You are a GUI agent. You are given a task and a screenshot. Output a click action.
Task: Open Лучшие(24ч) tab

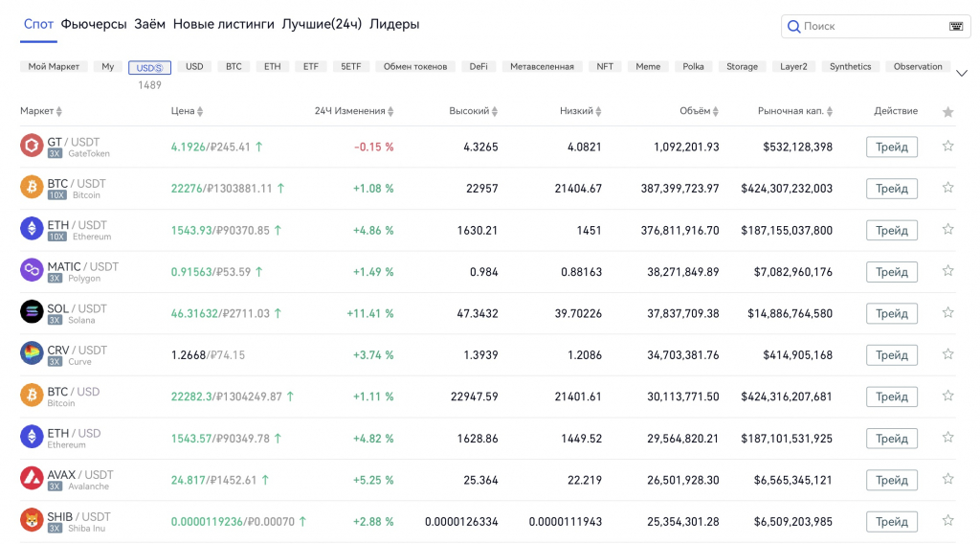(322, 24)
